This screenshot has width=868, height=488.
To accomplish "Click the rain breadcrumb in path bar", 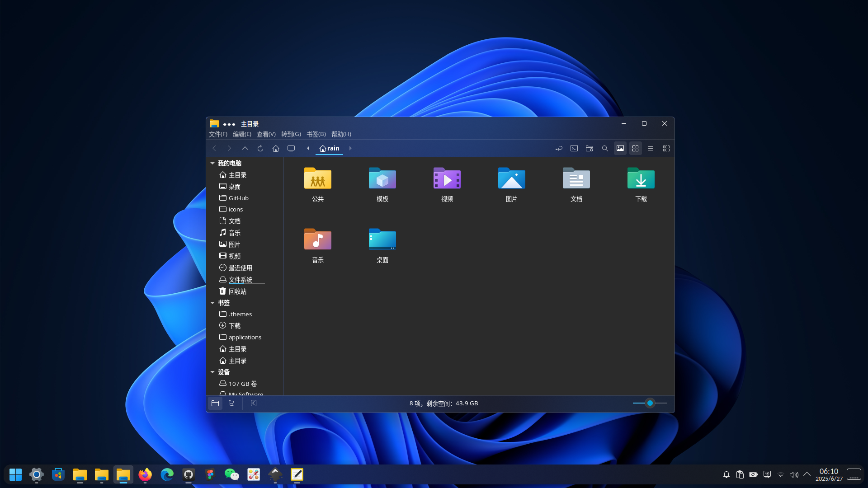I will 330,148.
